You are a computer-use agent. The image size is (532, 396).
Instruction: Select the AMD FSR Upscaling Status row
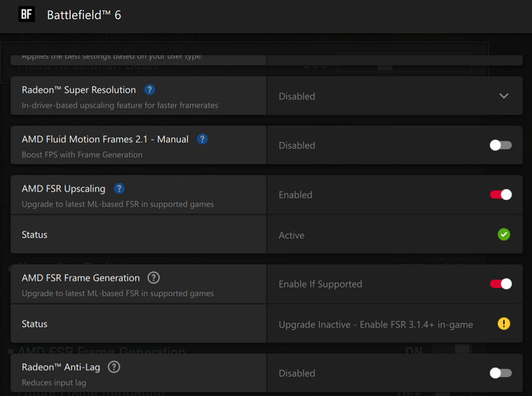pos(34,235)
